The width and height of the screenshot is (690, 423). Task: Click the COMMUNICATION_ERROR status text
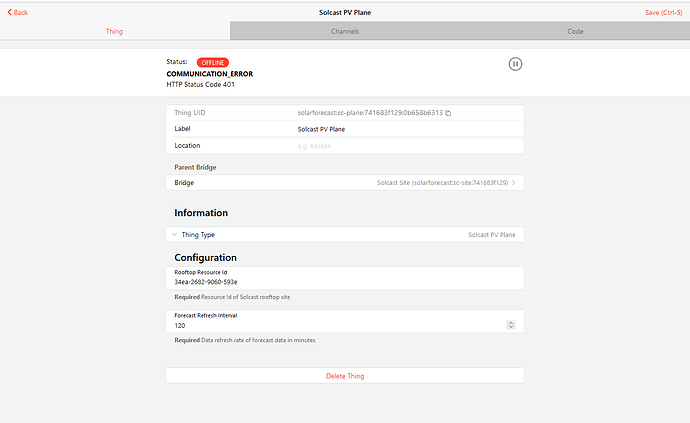209,74
